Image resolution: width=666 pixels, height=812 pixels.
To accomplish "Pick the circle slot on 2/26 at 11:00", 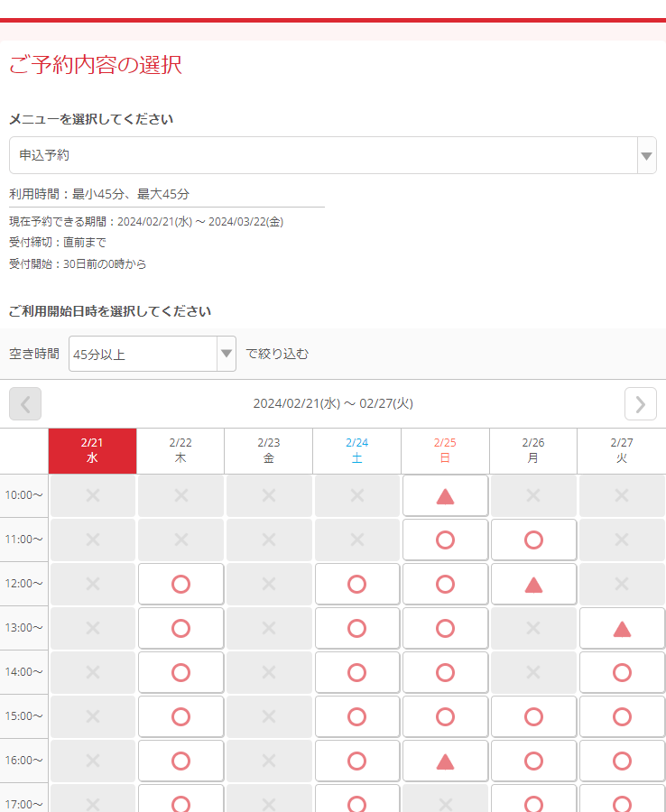I will click(533, 540).
